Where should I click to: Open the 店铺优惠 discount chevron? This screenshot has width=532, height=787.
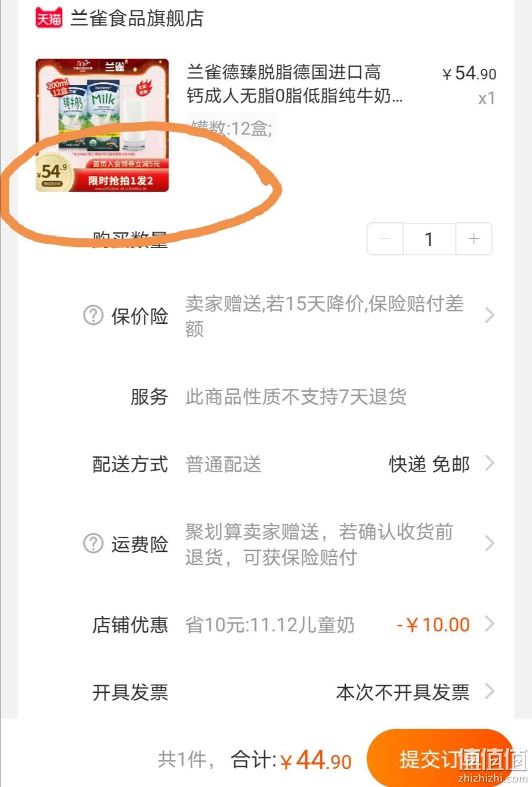tap(489, 624)
